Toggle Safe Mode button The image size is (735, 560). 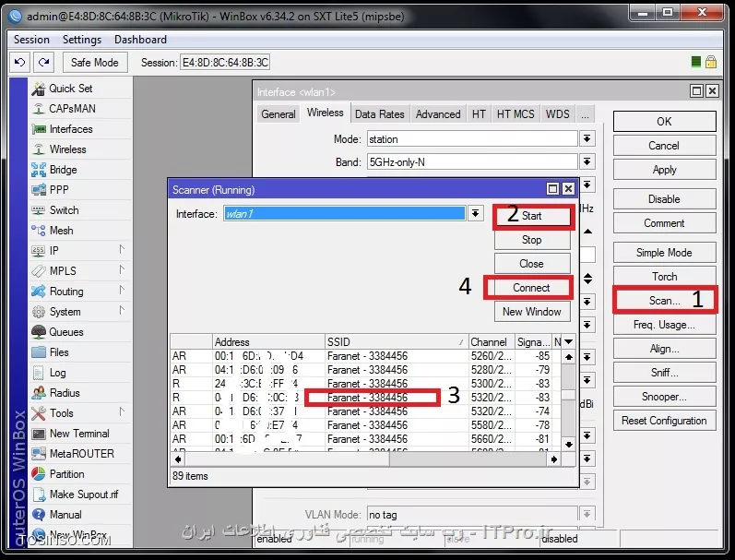94,63
